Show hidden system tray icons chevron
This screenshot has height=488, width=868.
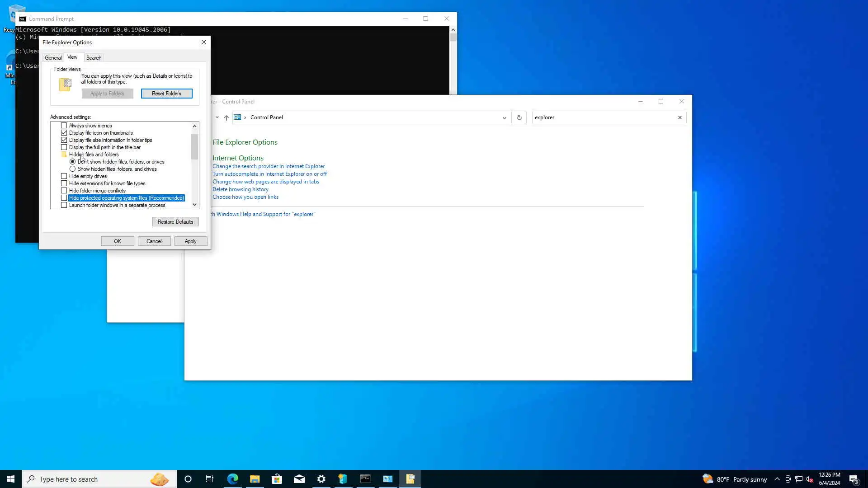pos(777,479)
